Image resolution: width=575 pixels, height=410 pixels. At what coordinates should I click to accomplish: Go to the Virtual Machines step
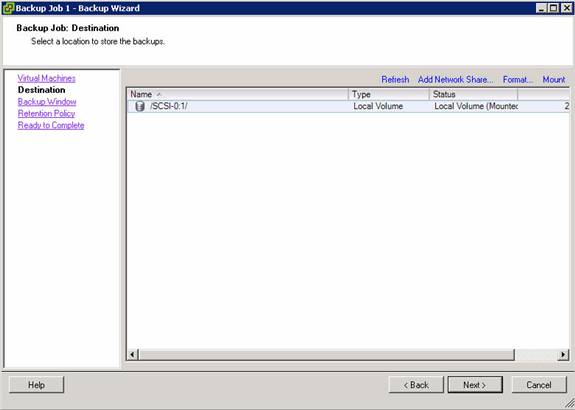pos(46,78)
